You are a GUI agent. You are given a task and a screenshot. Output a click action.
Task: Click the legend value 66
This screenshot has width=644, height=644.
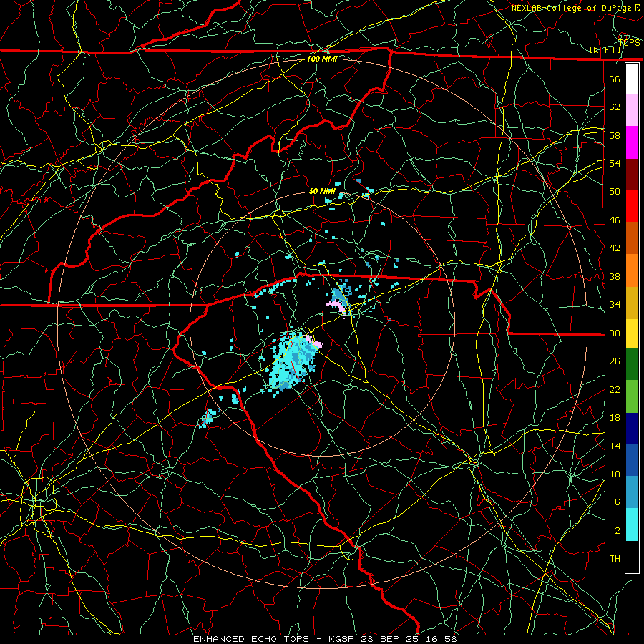click(x=615, y=79)
